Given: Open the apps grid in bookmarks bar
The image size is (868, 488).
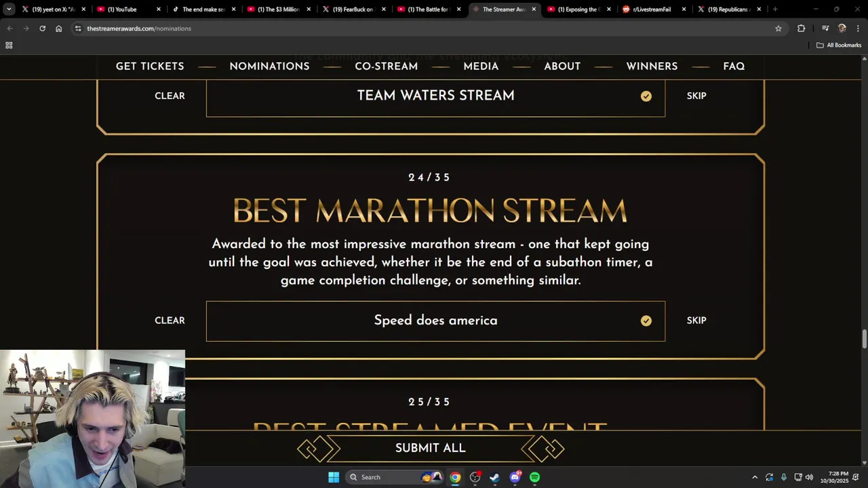Looking at the screenshot, I should [9, 45].
